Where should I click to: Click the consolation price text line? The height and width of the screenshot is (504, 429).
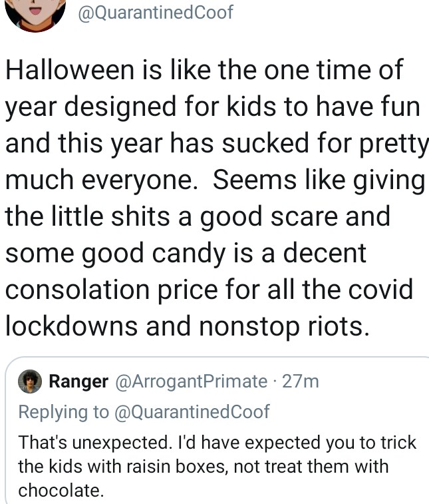(209, 290)
